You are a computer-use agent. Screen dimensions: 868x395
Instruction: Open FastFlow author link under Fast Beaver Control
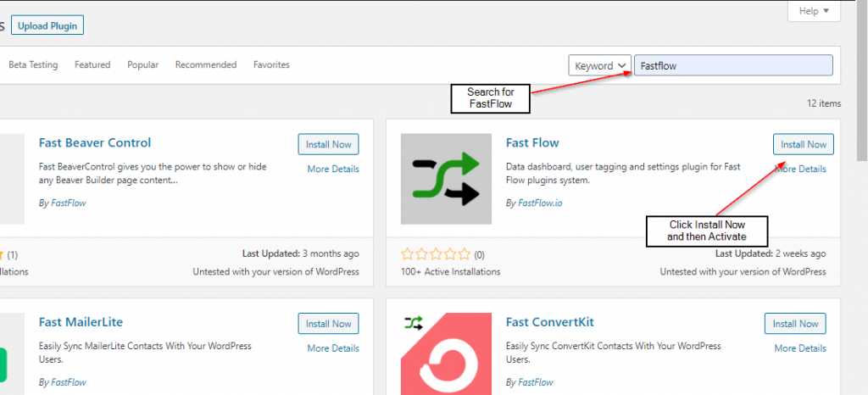tap(69, 203)
